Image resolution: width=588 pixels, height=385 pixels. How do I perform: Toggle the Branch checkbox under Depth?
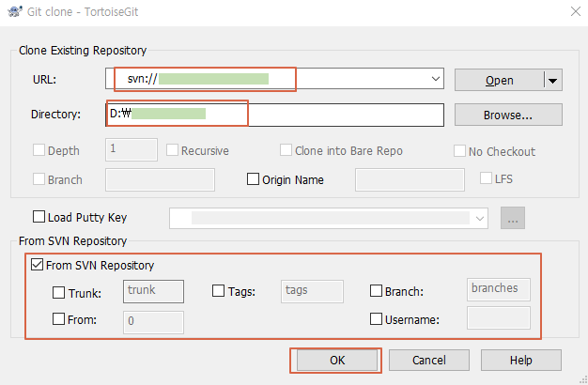click(39, 178)
